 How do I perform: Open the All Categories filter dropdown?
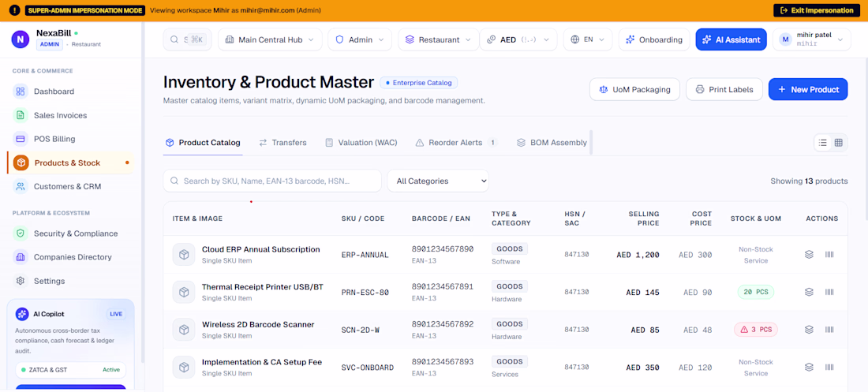[438, 181]
